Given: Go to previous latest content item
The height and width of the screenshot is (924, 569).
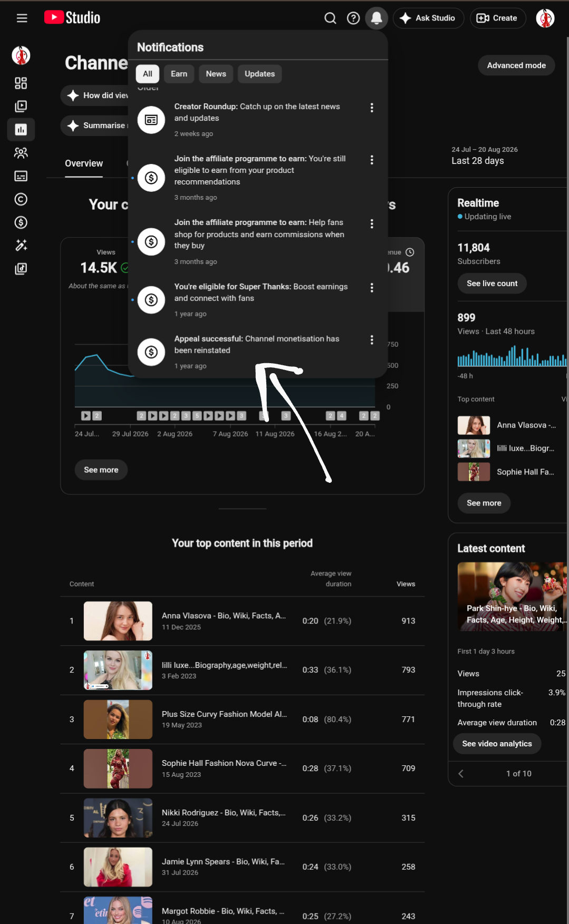Looking at the screenshot, I should coord(461,774).
